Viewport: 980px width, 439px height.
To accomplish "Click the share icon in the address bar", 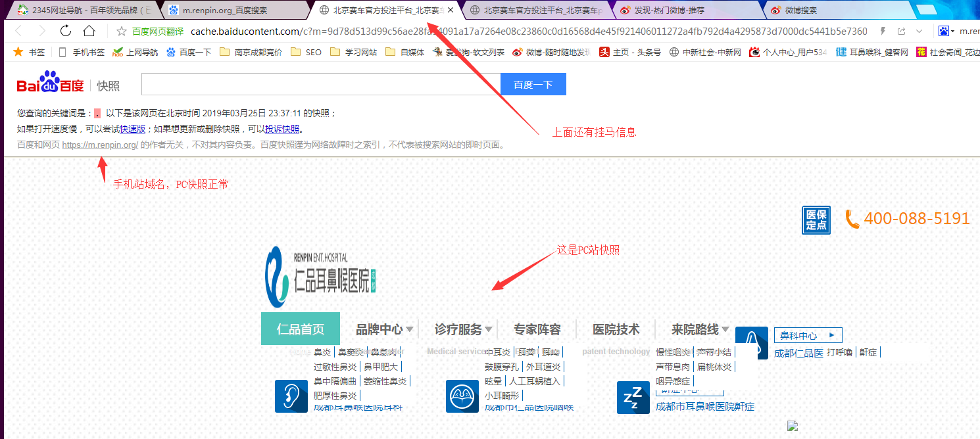I will (901, 31).
